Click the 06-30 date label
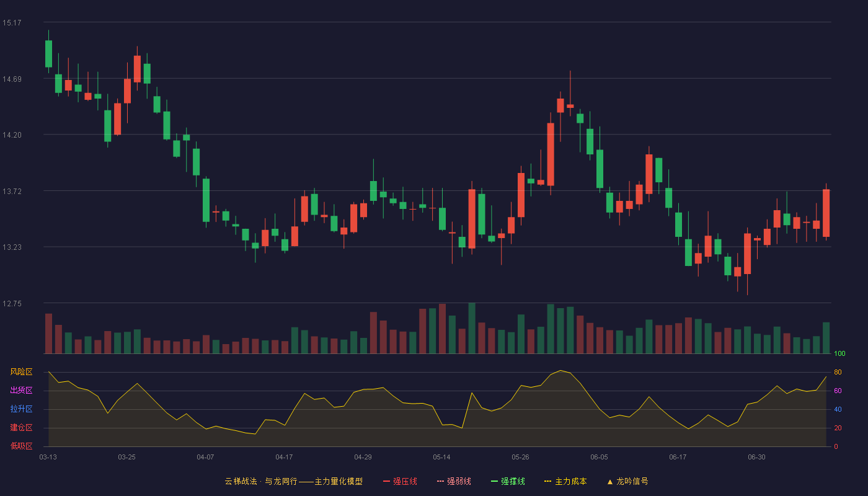Image resolution: width=868 pixels, height=496 pixels. tap(756, 457)
